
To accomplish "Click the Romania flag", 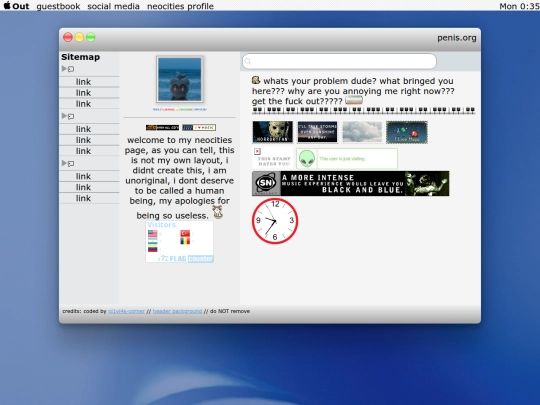I will (x=185, y=241).
